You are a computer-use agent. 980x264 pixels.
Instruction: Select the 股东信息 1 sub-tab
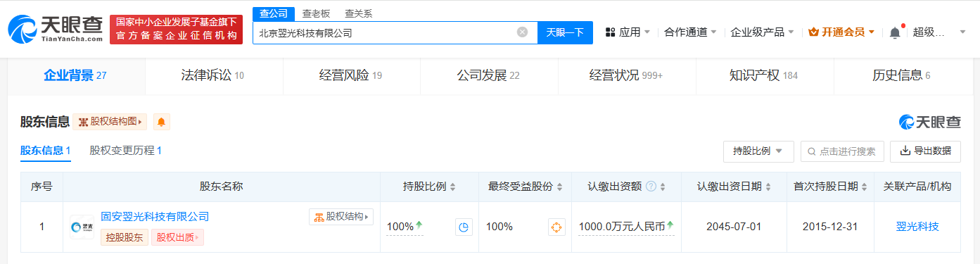[46, 151]
